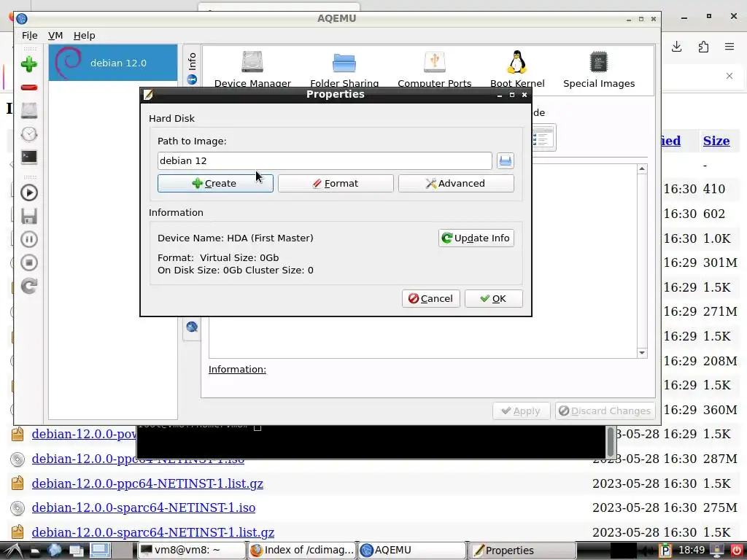Click the list view mode icon

pos(543,138)
